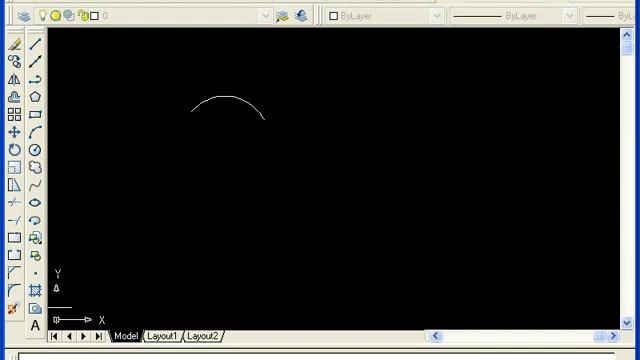Open the ByLayer linetype dropdown arrow

(x=570, y=16)
